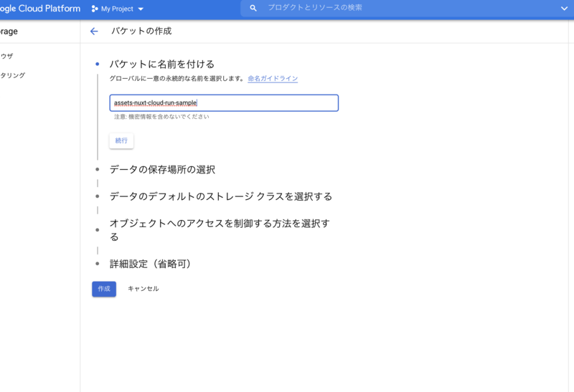574x392 pixels.
Task: Click the 続行 button
Action: [121, 140]
